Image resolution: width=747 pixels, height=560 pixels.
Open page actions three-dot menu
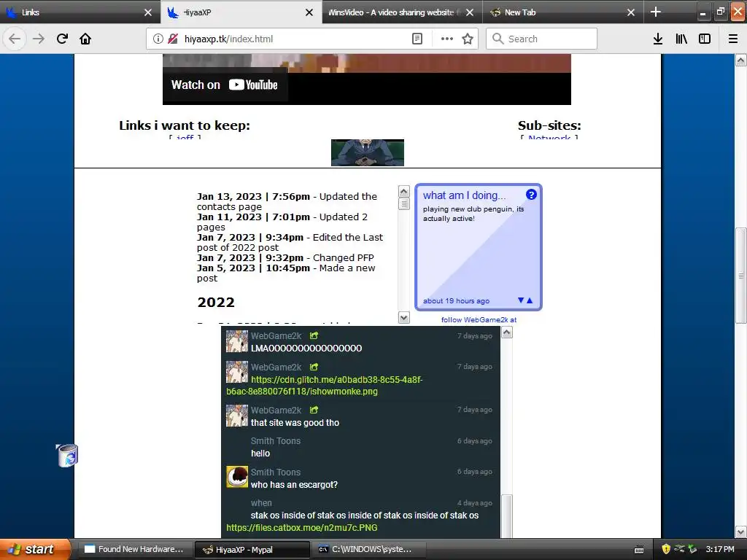[x=447, y=39]
